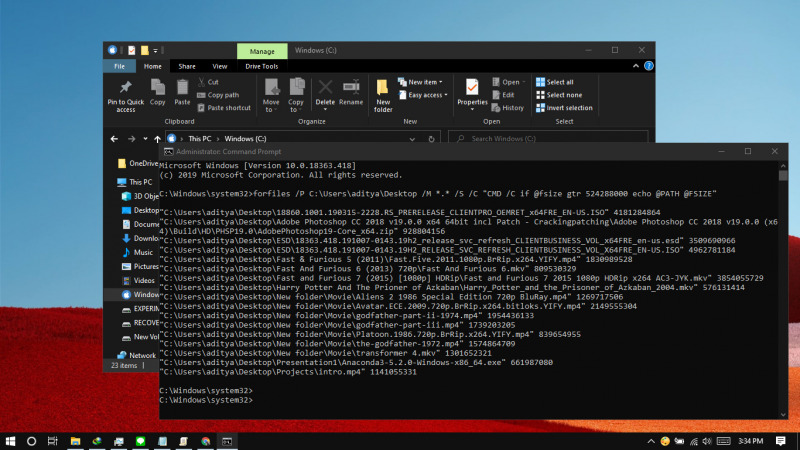
Task: Click Command Prompt taskbar icon
Action: click(227, 441)
